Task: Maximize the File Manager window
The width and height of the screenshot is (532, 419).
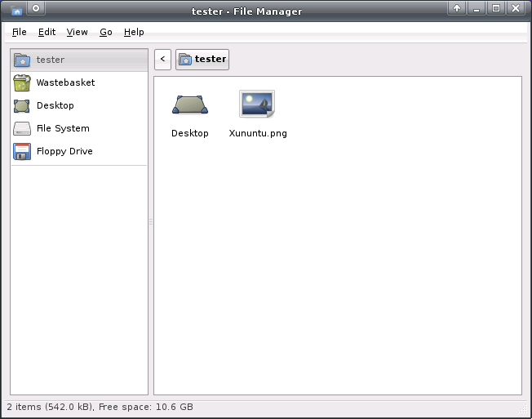Action: tap(496, 8)
